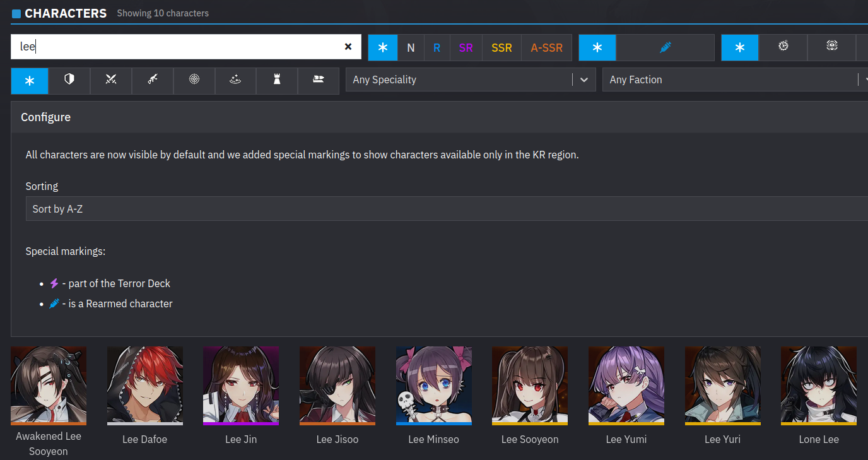This screenshot has height=460, width=868.
Task: Filter by the rifle class icon
Action: tap(153, 80)
